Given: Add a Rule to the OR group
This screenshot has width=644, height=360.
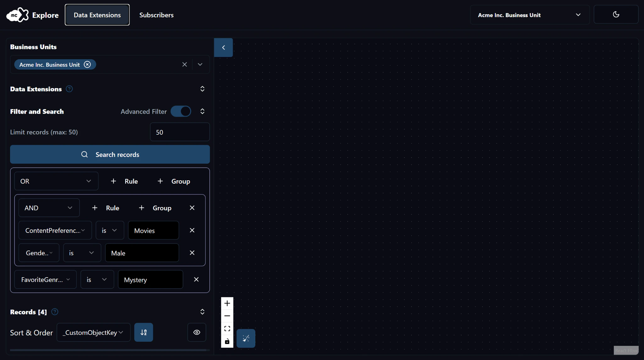Looking at the screenshot, I should (x=125, y=181).
